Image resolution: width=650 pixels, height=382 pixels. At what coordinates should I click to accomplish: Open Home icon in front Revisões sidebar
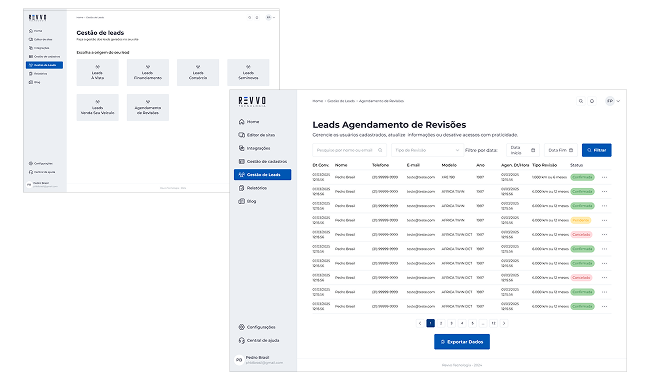(x=242, y=122)
